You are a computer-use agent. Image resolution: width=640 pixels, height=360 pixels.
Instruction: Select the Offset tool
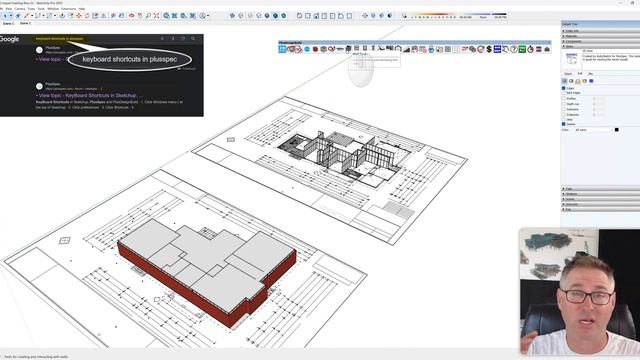coord(71,16)
